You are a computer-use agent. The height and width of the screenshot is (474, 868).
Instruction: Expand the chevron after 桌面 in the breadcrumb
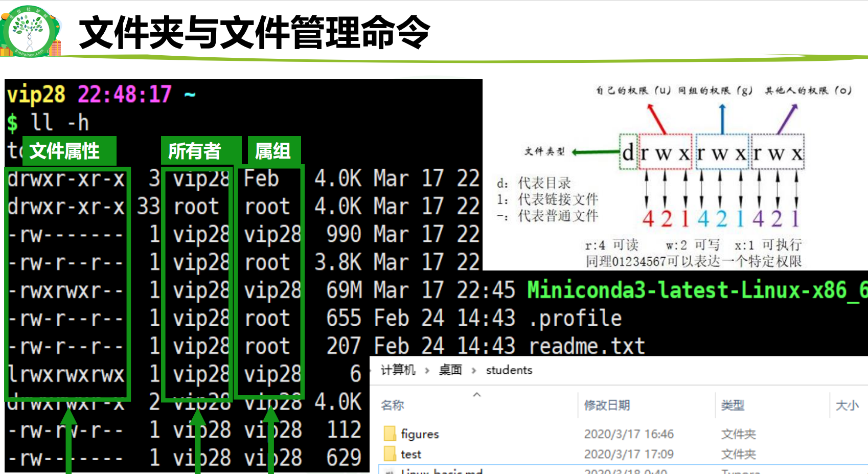pyautogui.click(x=474, y=370)
